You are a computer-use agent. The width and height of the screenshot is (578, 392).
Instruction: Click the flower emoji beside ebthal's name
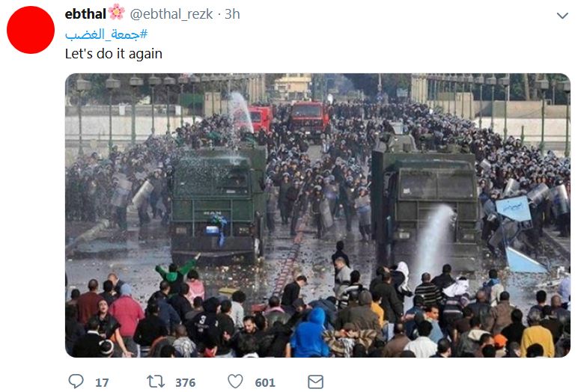[117, 12]
